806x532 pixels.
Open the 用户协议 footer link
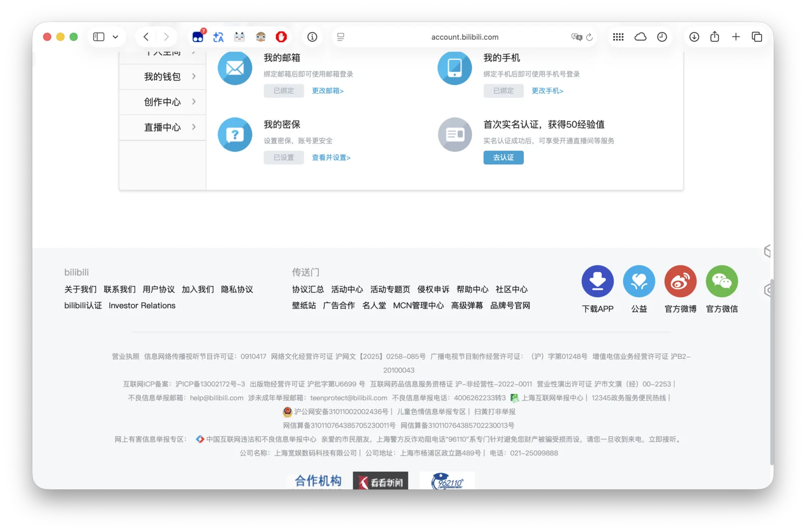[159, 289]
